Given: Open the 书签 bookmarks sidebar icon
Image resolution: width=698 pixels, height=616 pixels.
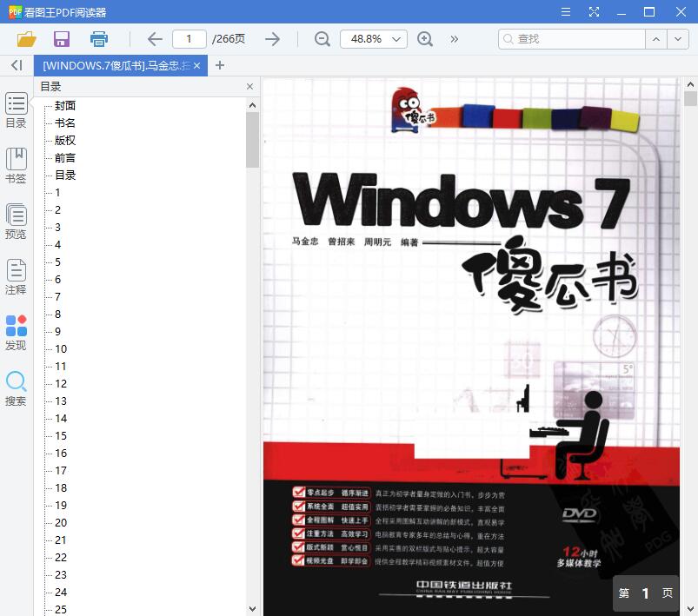Looking at the screenshot, I should pyautogui.click(x=16, y=166).
